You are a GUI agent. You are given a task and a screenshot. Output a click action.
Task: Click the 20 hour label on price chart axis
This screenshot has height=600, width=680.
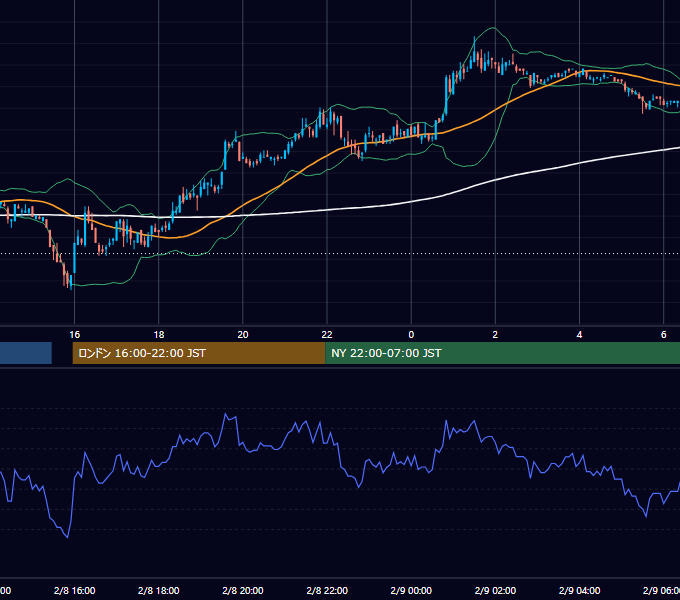(243, 334)
